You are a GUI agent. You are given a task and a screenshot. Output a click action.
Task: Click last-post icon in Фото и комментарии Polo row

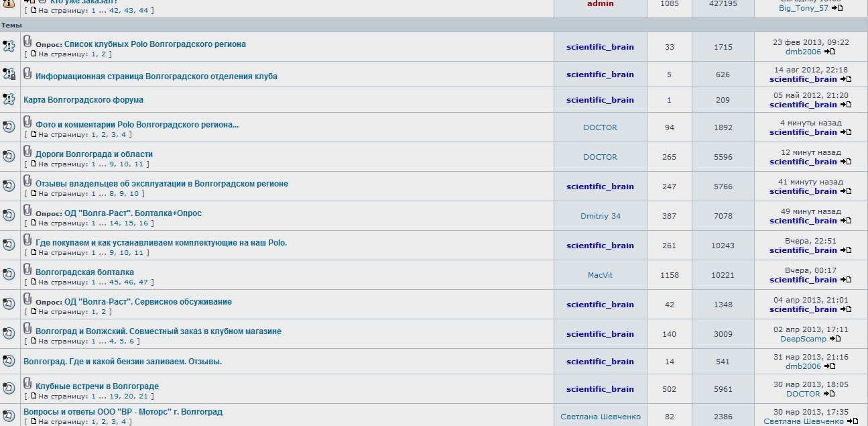point(847,132)
